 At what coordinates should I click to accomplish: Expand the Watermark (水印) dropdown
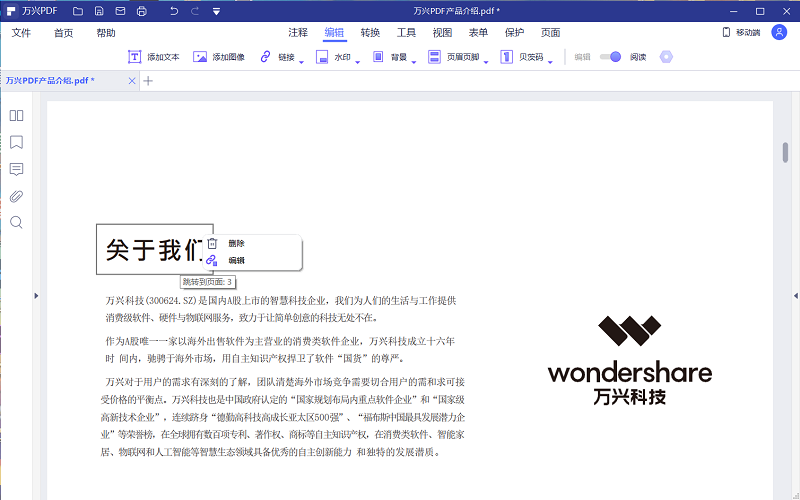tap(358, 60)
